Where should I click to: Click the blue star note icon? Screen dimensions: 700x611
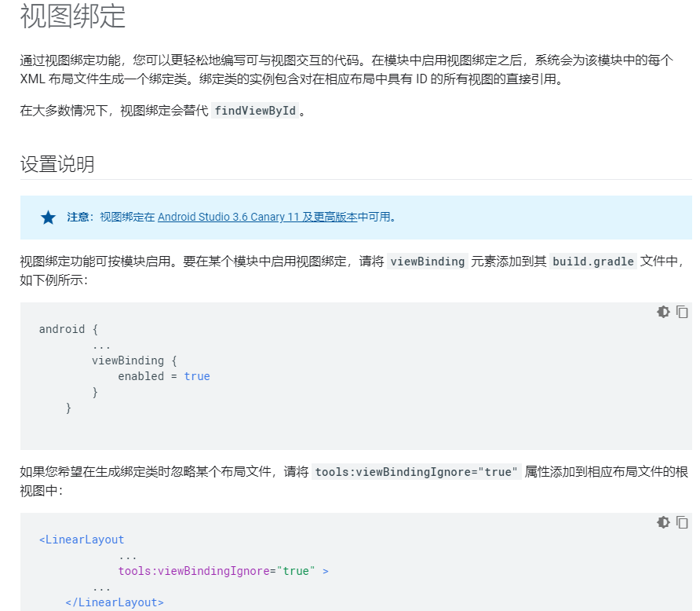coord(48,218)
